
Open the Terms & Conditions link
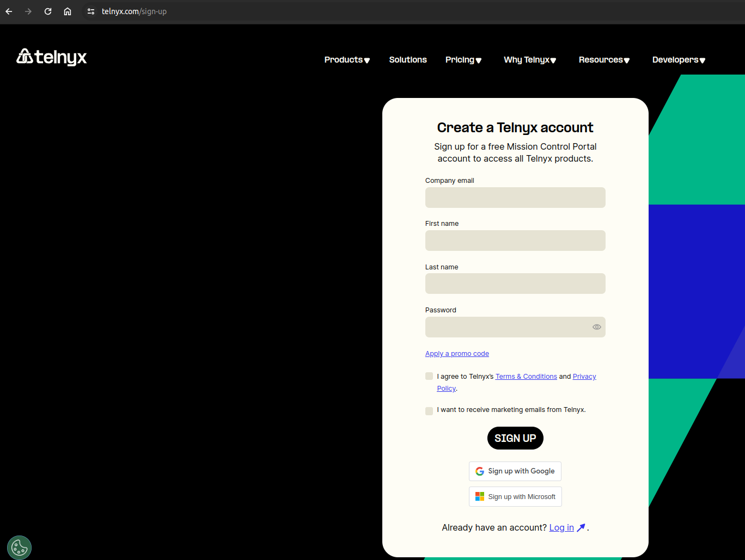(x=526, y=377)
